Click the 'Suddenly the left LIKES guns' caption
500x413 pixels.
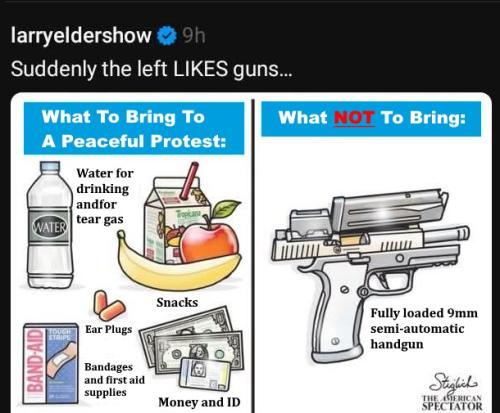[x=152, y=69]
